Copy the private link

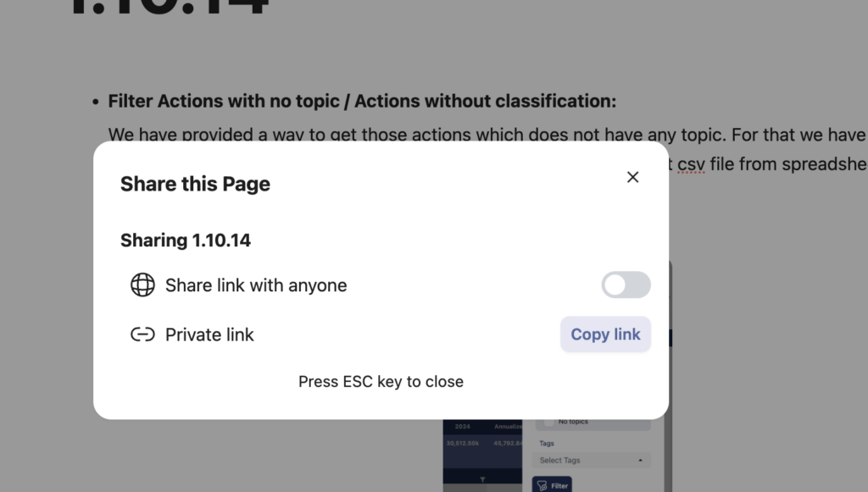tap(605, 334)
